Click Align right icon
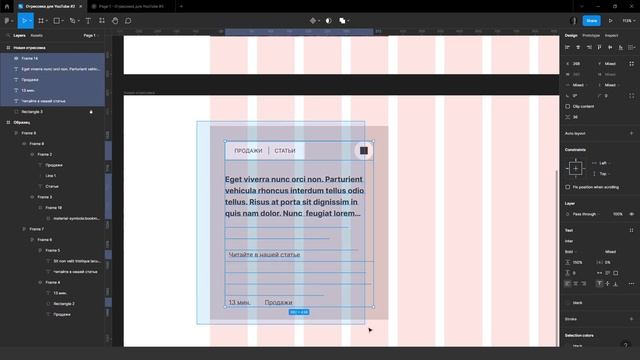The image size is (640, 360). click(589, 48)
